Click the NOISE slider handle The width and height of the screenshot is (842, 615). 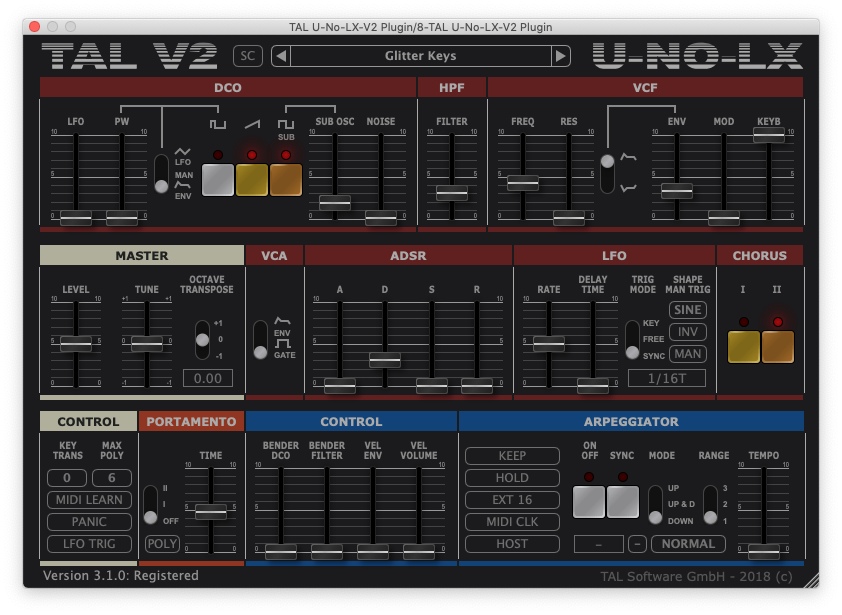[381, 218]
